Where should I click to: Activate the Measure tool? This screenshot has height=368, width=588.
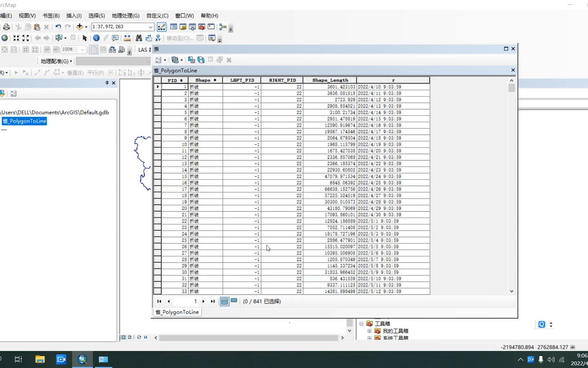click(127, 38)
